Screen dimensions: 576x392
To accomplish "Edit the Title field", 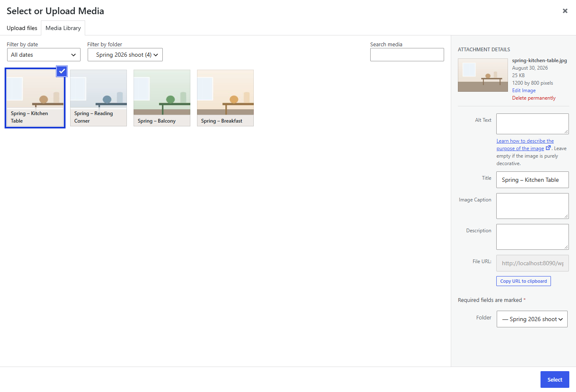I will click(x=533, y=180).
